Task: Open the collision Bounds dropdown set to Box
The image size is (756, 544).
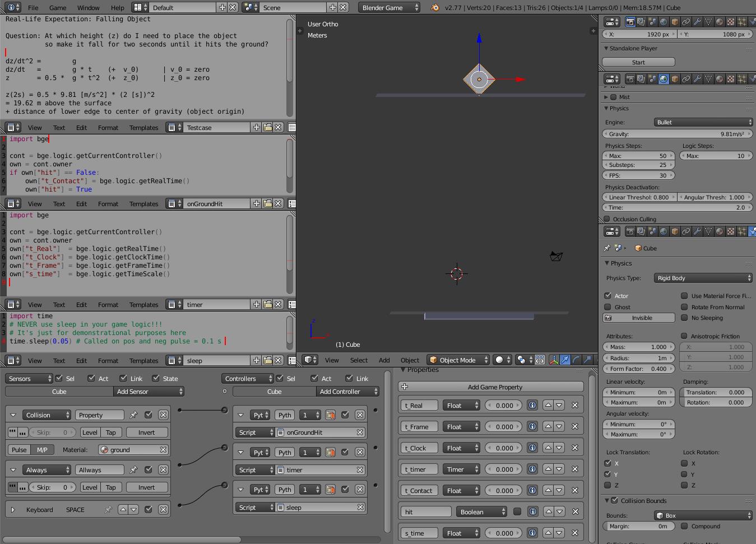Action: click(703, 515)
